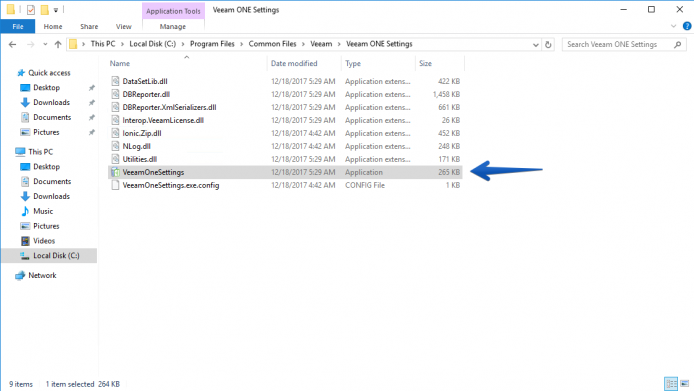Open pinned Downloads under Quick access
The image size is (694, 391).
coord(51,102)
